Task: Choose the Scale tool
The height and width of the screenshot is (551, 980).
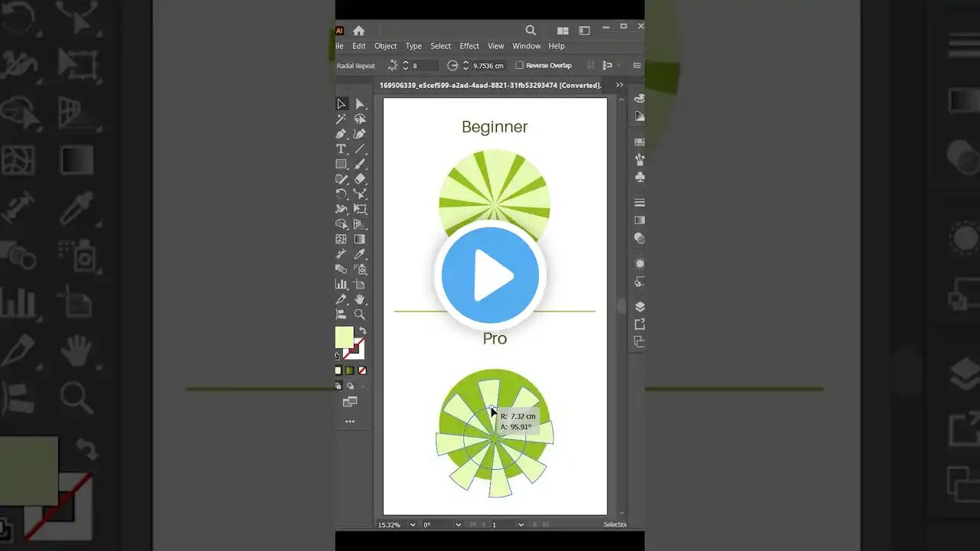Action: [x=360, y=194]
